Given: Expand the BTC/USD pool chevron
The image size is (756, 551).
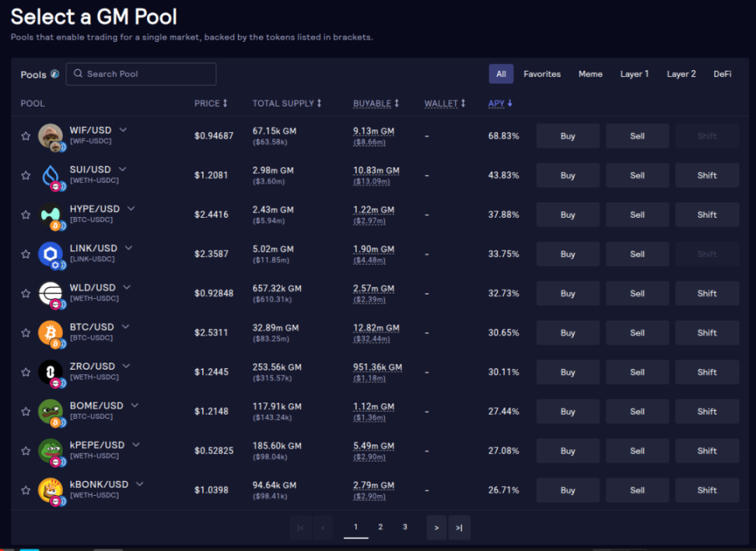Looking at the screenshot, I should [125, 327].
